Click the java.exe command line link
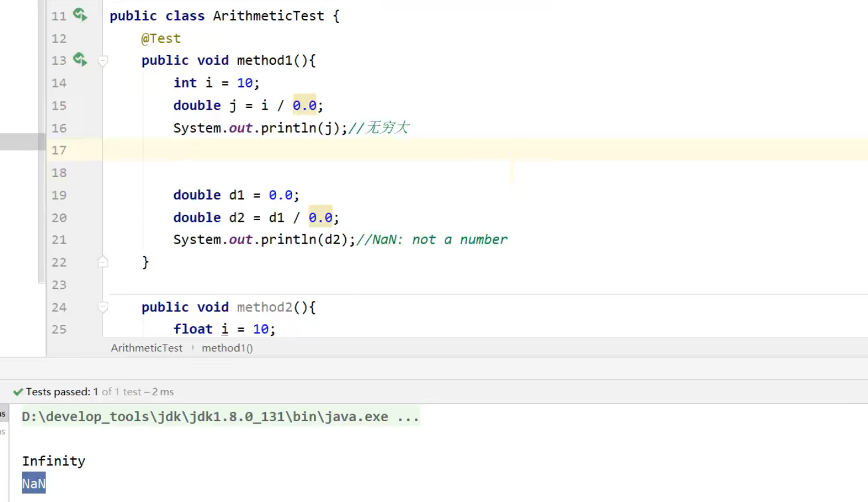 220,417
